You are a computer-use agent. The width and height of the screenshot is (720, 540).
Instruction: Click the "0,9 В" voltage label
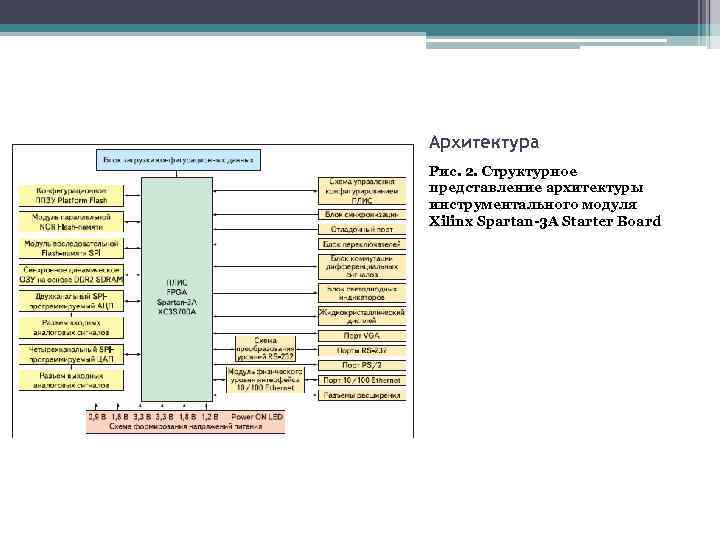coord(97,417)
